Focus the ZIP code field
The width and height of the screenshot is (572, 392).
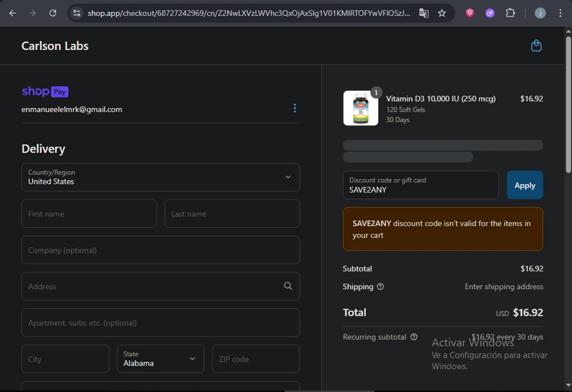[x=256, y=359]
